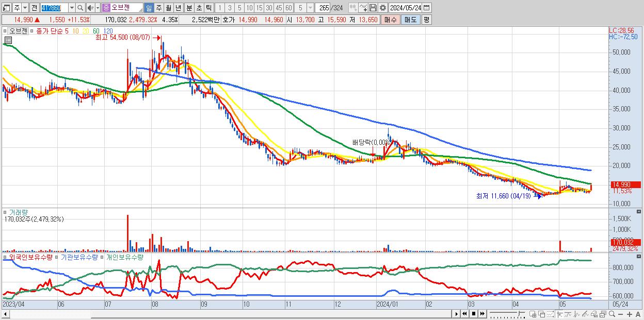Save chart with floppy disk icon
This screenshot has width=644, height=320.
click(x=373, y=8)
